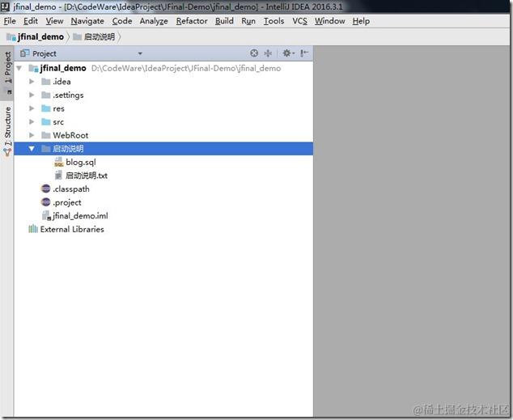Image resolution: width=513 pixels, height=420 pixels.
Task: Open the Analyze menu
Action: (x=154, y=21)
